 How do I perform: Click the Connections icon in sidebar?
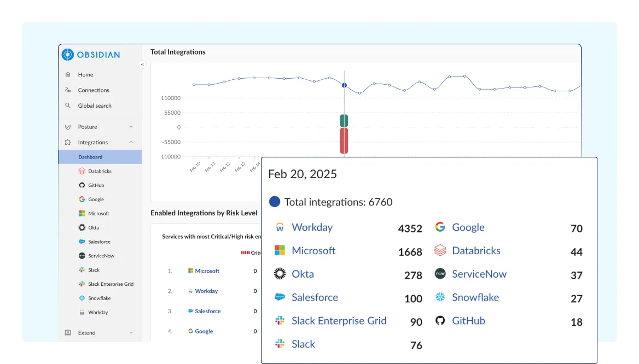click(x=68, y=90)
